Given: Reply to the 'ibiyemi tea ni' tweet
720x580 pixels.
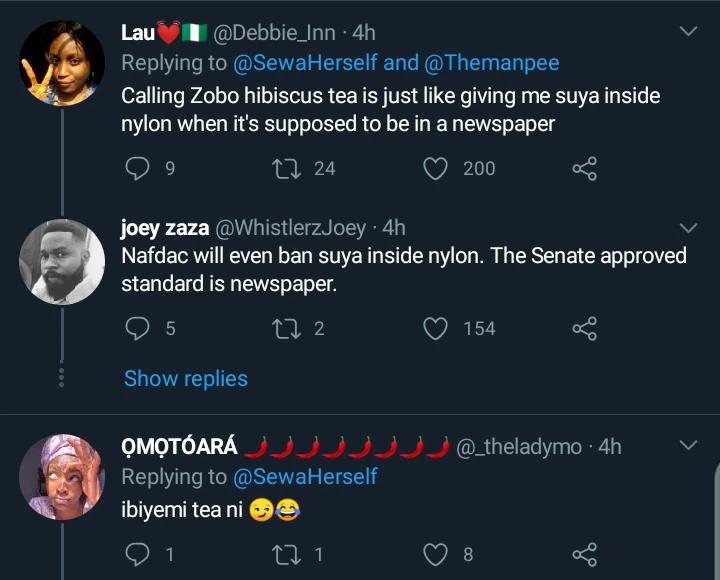Looking at the screenshot, I should (x=137, y=554).
